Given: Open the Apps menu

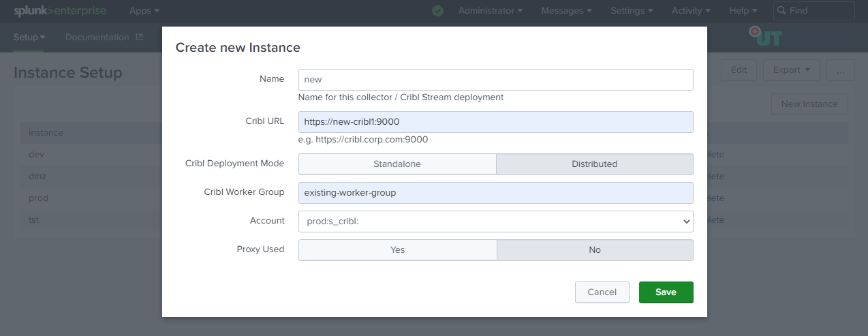Looking at the screenshot, I should (x=144, y=11).
